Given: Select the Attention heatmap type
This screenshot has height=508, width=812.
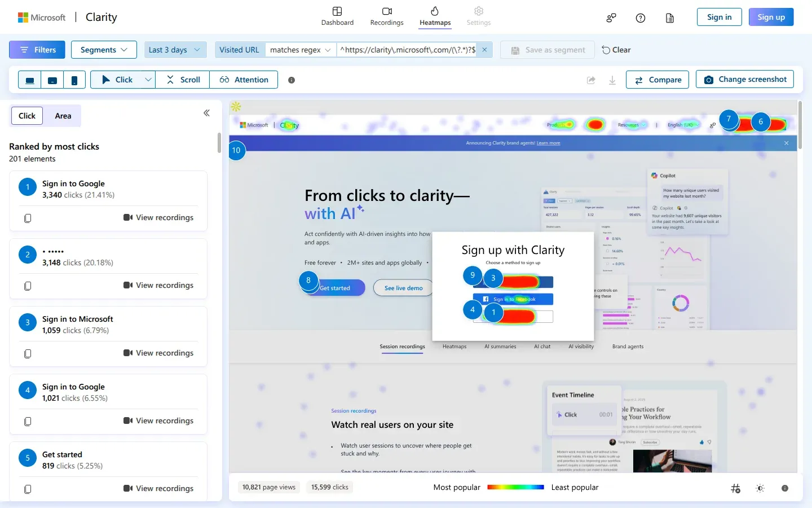Looking at the screenshot, I should (x=244, y=80).
